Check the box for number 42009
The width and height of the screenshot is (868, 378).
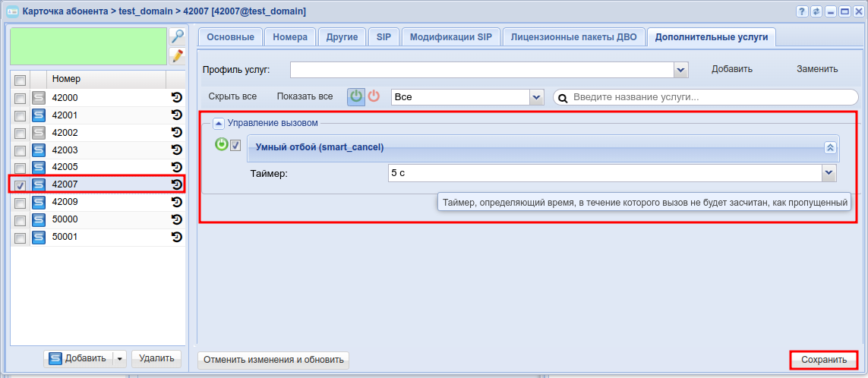(x=20, y=203)
